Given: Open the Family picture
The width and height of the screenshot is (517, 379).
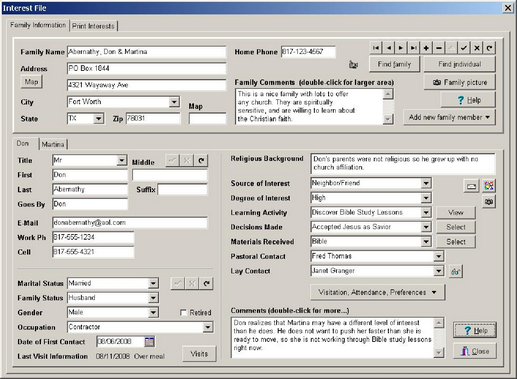Looking at the screenshot, I should (460, 82).
